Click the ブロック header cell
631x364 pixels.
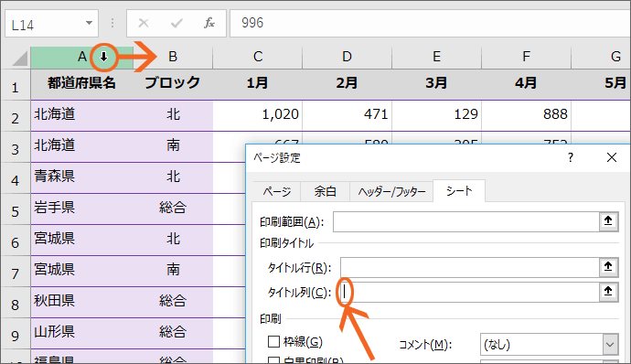pyautogui.click(x=173, y=84)
